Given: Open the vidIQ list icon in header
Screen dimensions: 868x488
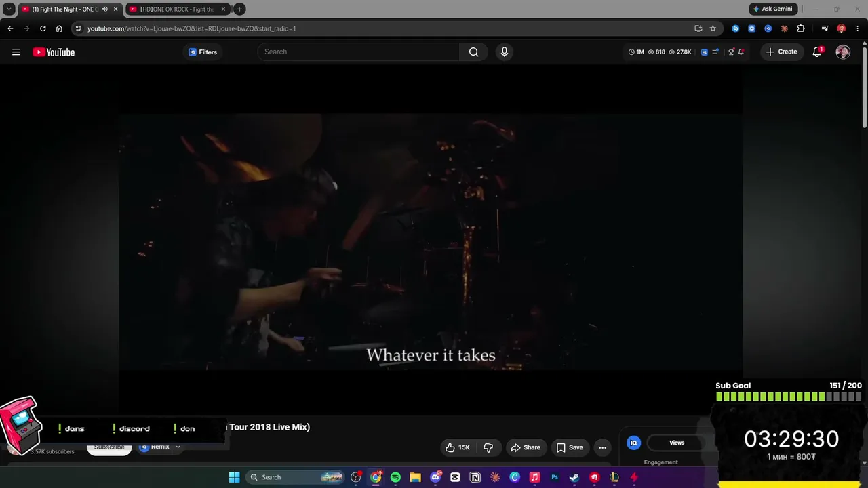Looking at the screenshot, I should click(x=715, y=52).
